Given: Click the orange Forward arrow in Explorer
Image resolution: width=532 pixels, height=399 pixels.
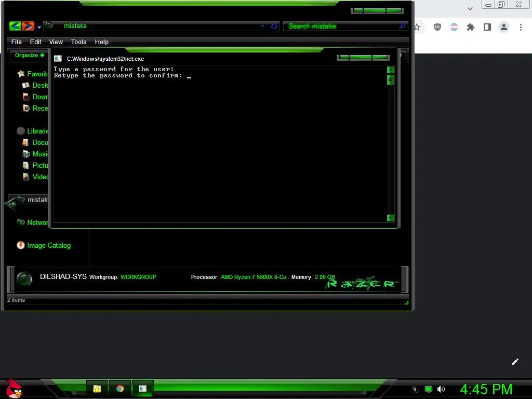Looking at the screenshot, I should [29, 26].
